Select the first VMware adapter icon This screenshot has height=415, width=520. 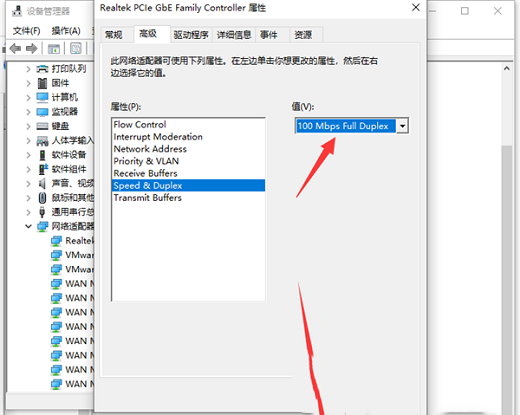pos(56,255)
